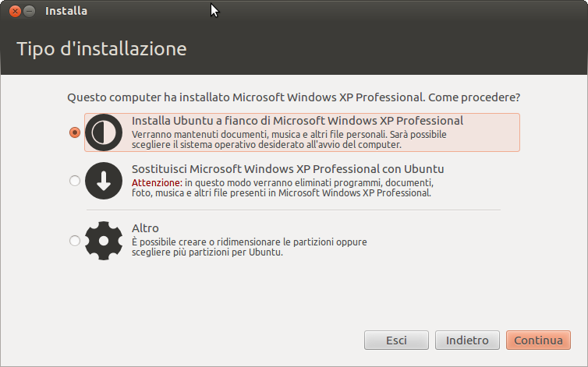Click the red 'Attenzione:' warning text

(157, 183)
